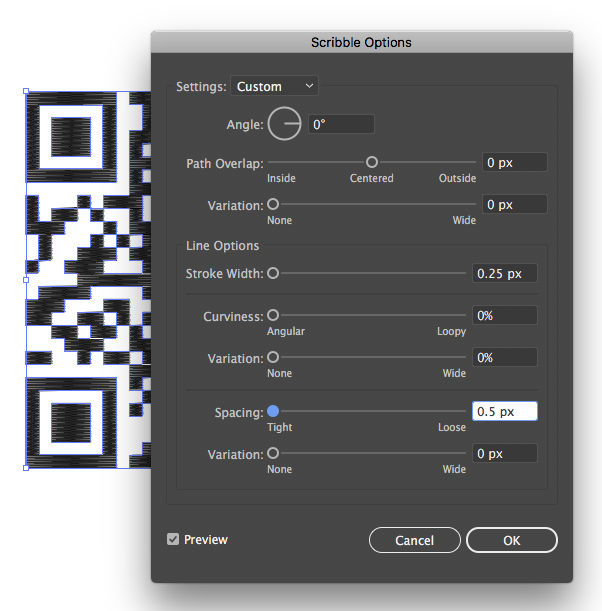Click the Stroke Width slider handle

pos(273,273)
